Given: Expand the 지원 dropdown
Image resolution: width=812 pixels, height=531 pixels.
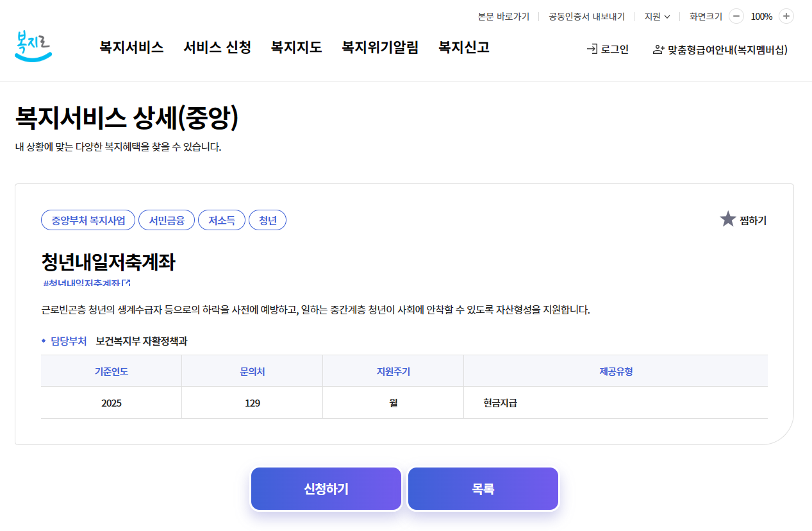Looking at the screenshot, I should coord(657,17).
